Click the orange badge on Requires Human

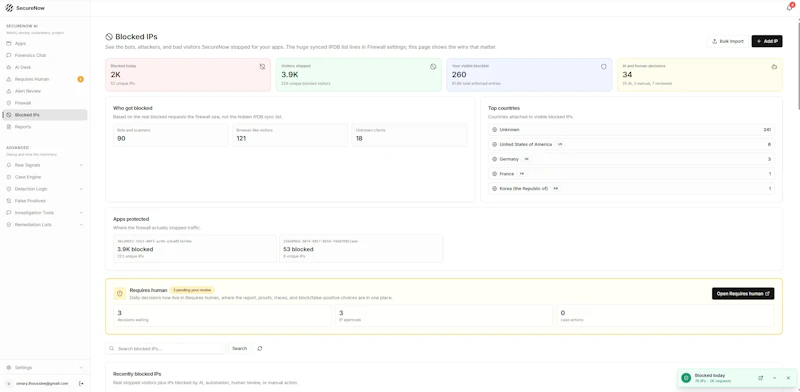[80, 79]
